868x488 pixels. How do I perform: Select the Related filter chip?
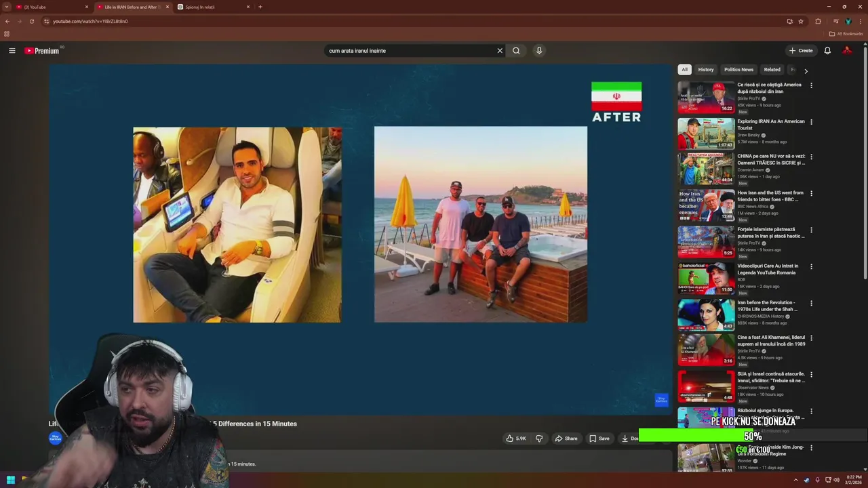(x=772, y=70)
